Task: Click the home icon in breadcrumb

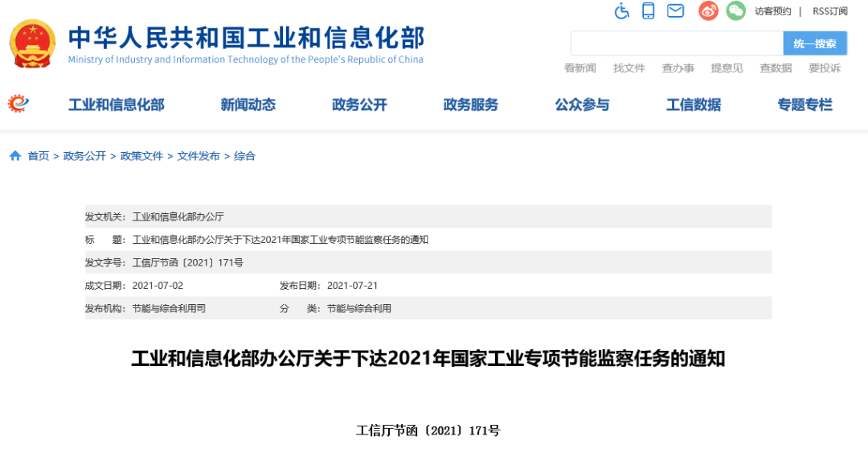Action: pos(15,155)
